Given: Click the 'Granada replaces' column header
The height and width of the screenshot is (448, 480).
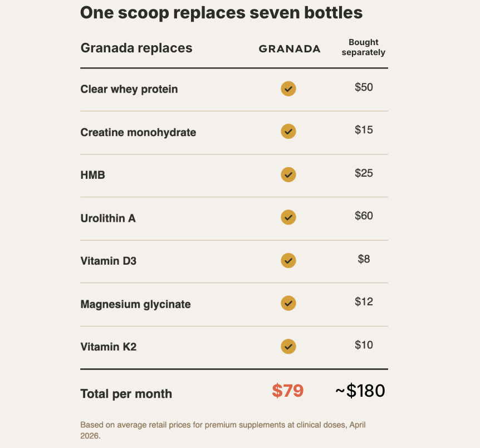Looking at the screenshot, I should pyautogui.click(x=136, y=48).
